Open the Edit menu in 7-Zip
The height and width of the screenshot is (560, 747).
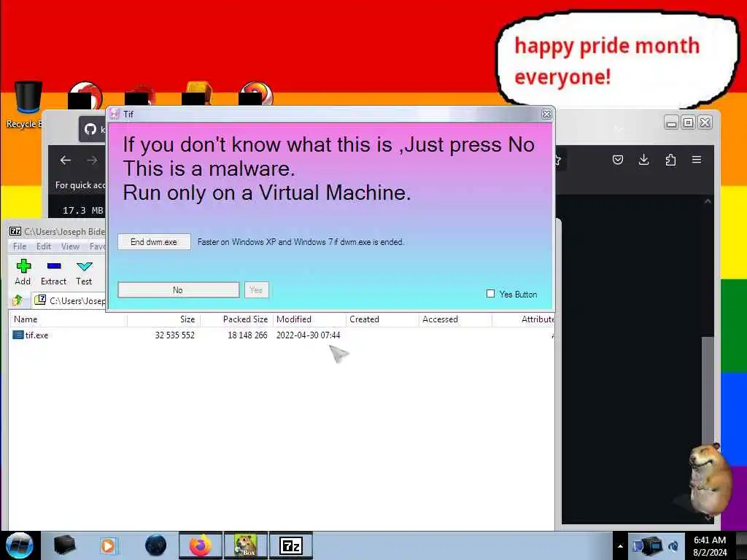click(x=44, y=246)
